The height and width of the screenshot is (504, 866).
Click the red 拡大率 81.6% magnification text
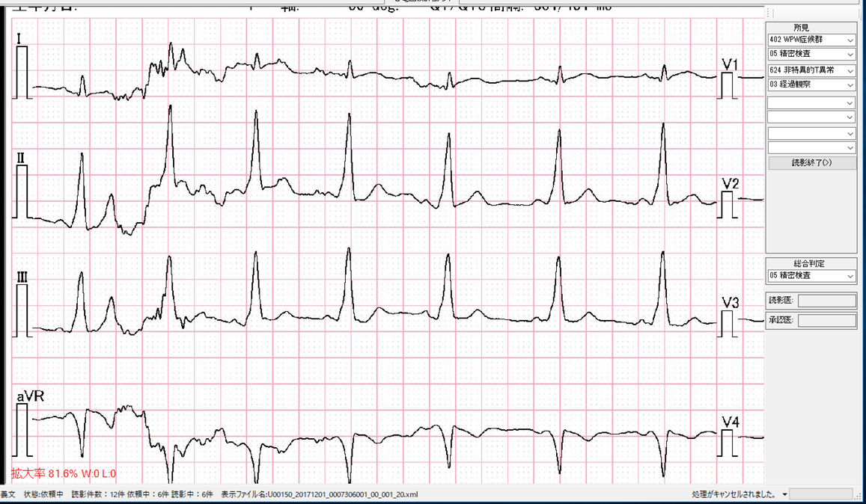(64, 473)
